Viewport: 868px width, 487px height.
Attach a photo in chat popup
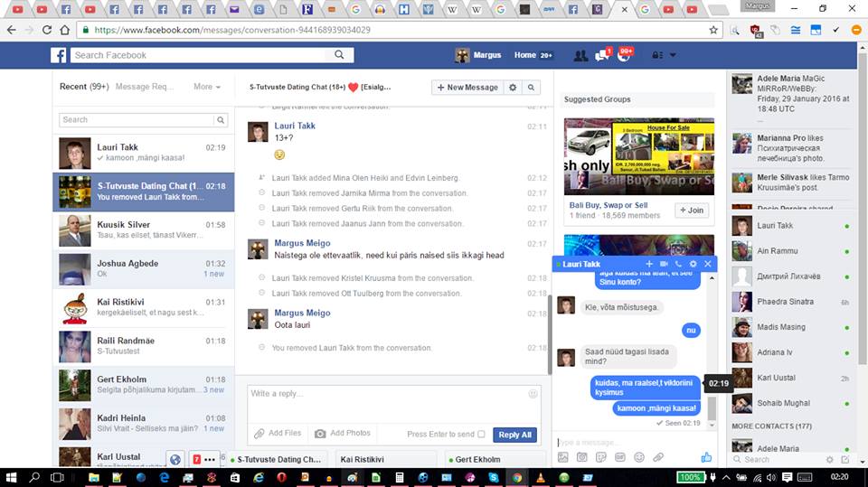point(563,457)
